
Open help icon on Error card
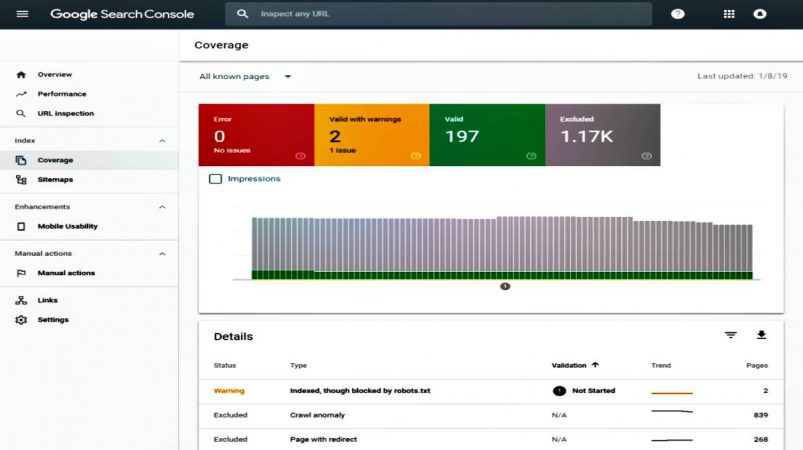(300, 156)
